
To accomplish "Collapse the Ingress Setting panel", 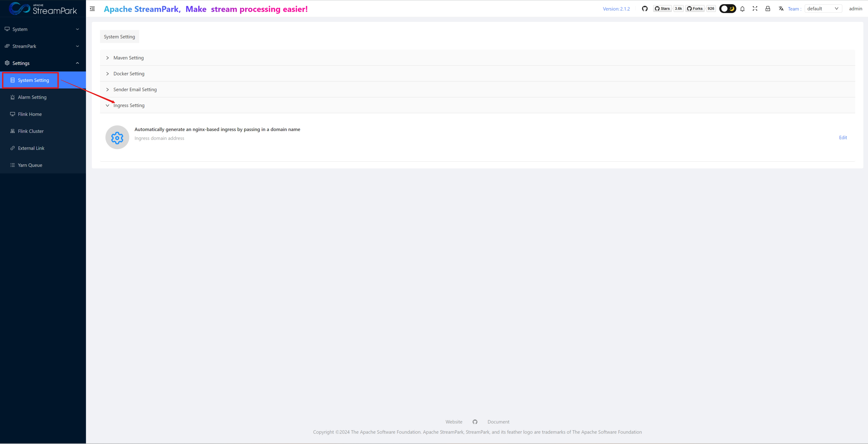I will click(129, 105).
